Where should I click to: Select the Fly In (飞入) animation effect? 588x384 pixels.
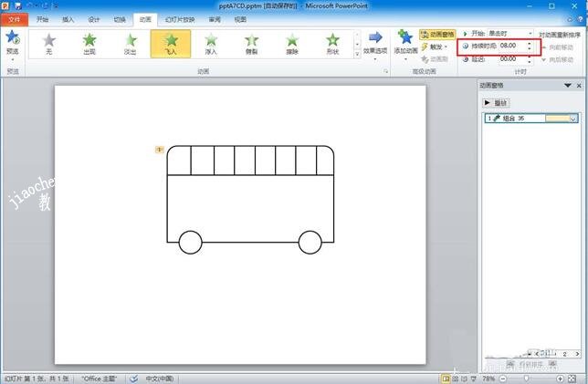click(171, 44)
